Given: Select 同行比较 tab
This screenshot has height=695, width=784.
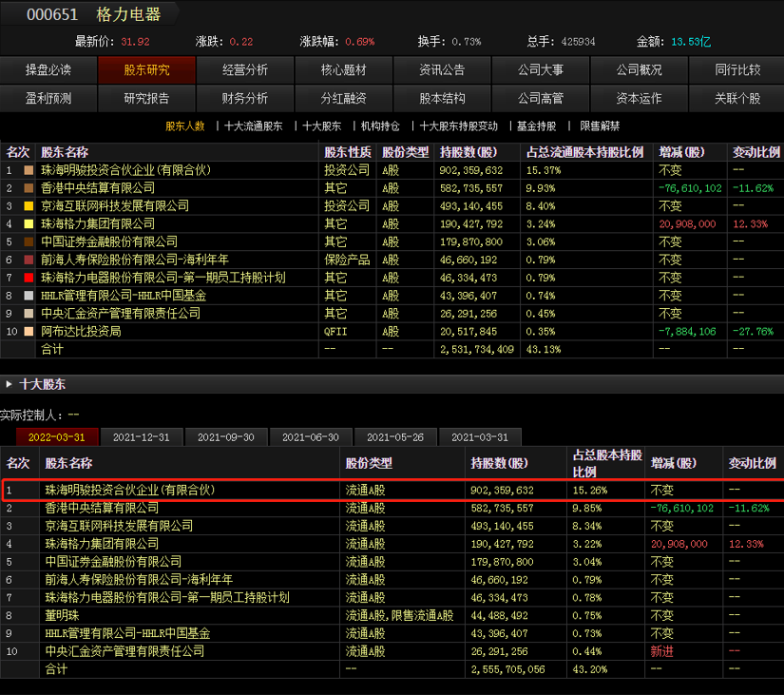Looking at the screenshot, I should coord(737,69).
